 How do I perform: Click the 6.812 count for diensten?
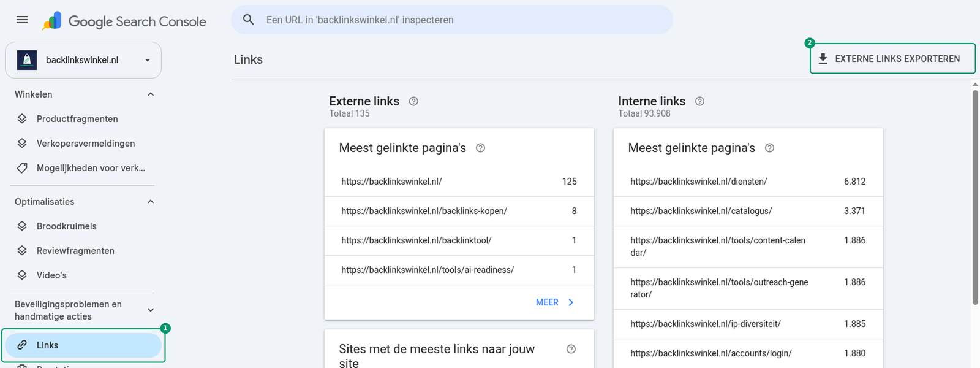pos(854,182)
